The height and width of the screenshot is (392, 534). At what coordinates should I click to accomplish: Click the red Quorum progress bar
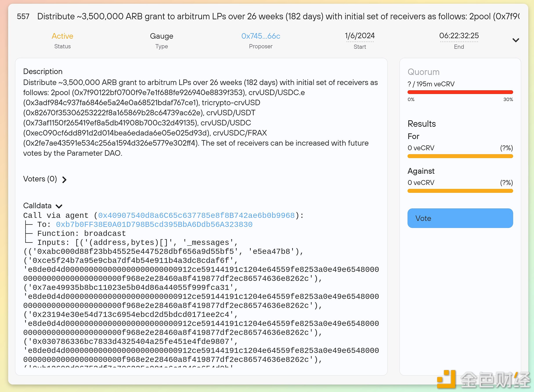coord(460,92)
